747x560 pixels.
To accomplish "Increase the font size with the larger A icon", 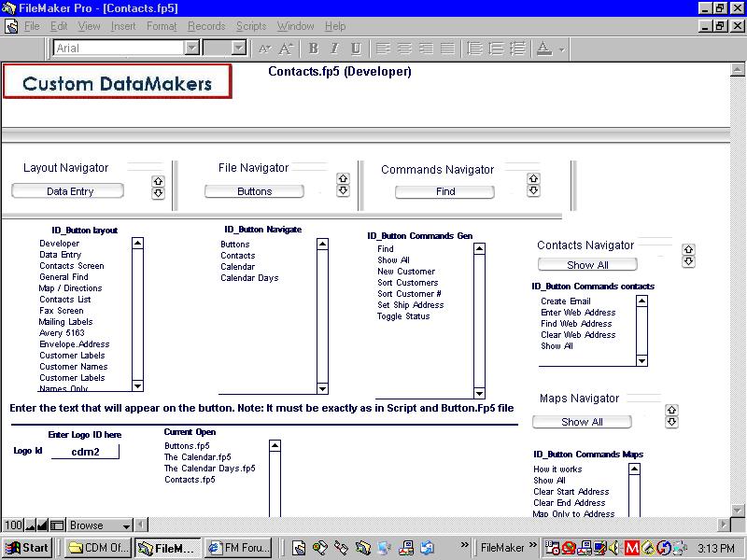I will coord(286,49).
